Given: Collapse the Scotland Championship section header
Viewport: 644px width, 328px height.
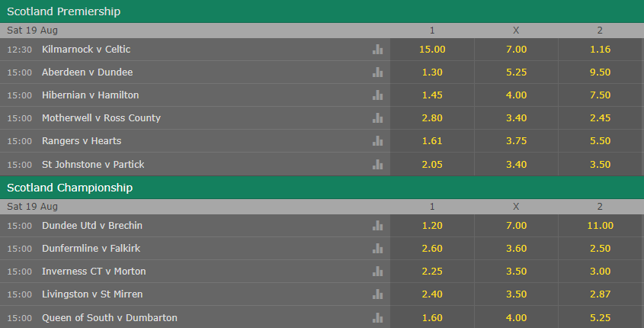Looking at the screenshot, I should pos(322,188).
